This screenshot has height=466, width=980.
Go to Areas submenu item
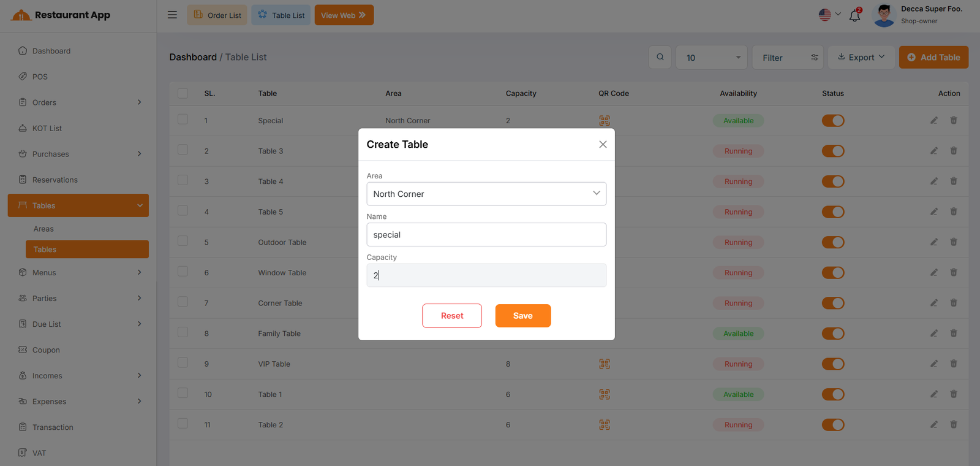[43, 229]
